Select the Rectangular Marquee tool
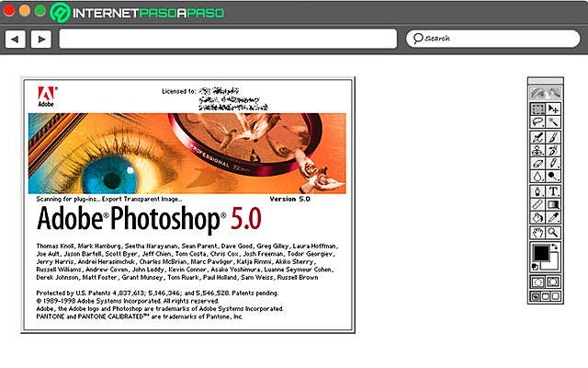 tap(537, 109)
